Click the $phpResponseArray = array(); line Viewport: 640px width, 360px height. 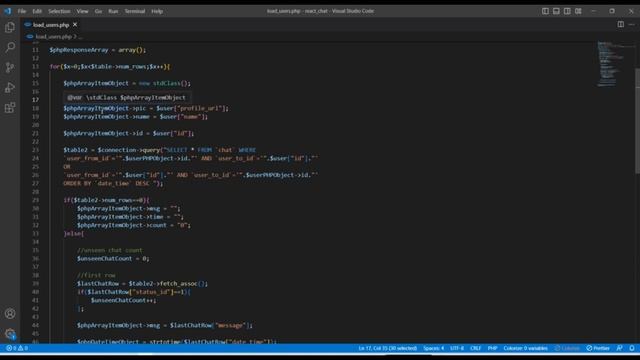tap(98, 50)
